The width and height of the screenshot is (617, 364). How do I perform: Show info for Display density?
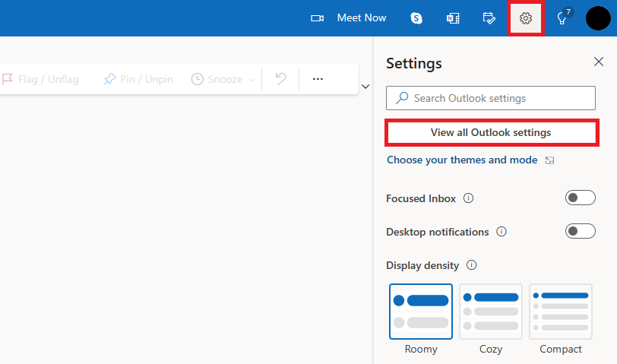471,265
